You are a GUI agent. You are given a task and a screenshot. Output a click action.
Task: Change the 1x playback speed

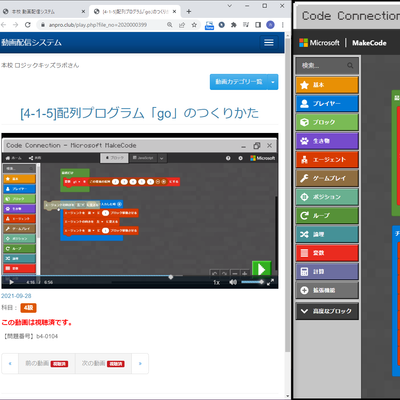[217, 282]
